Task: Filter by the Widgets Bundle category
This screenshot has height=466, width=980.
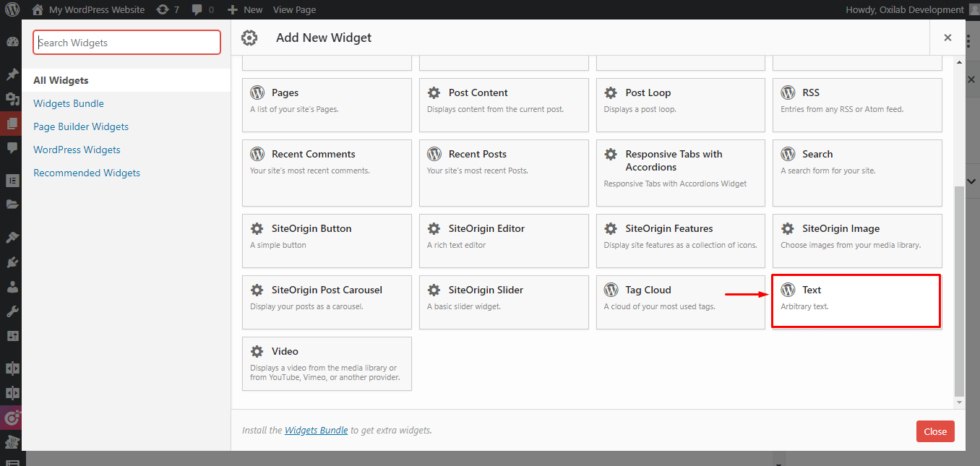Action: click(69, 103)
